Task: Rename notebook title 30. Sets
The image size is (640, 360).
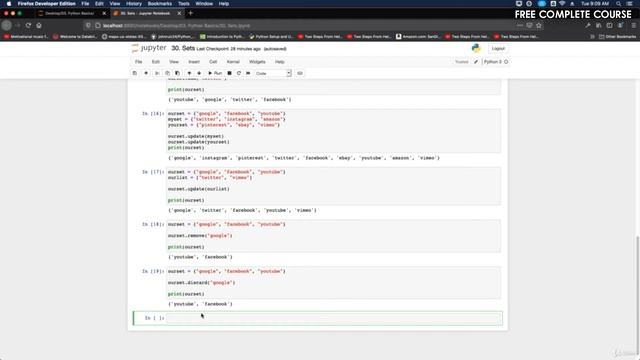Action: (183, 48)
